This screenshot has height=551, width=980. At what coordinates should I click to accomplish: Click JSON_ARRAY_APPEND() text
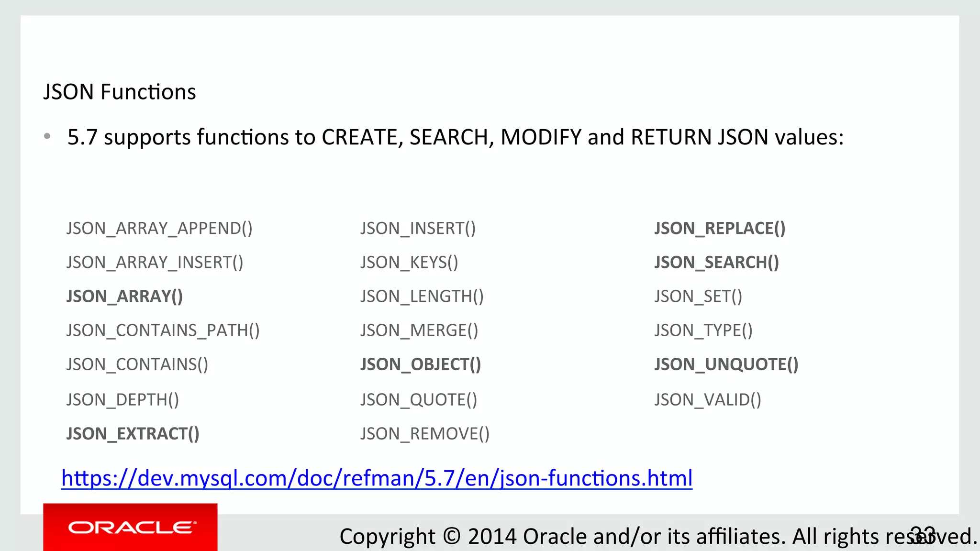click(x=159, y=229)
